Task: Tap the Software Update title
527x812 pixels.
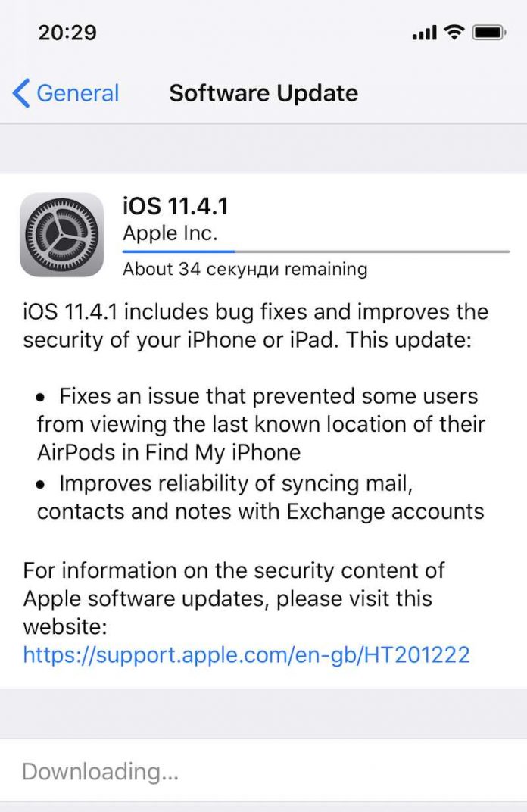Action: tap(263, 93)
